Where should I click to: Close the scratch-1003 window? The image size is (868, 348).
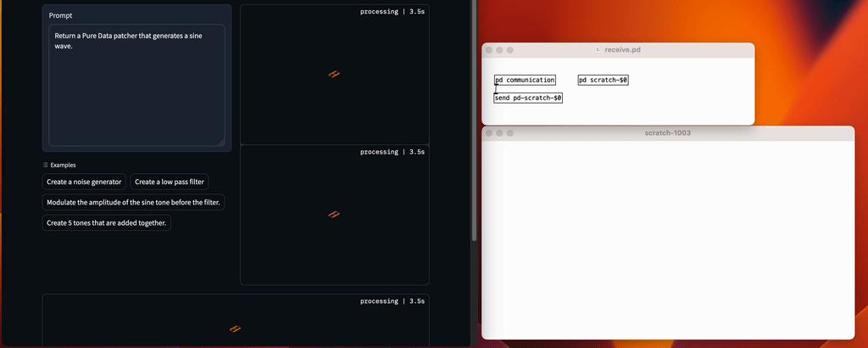[x=489, y=133]
